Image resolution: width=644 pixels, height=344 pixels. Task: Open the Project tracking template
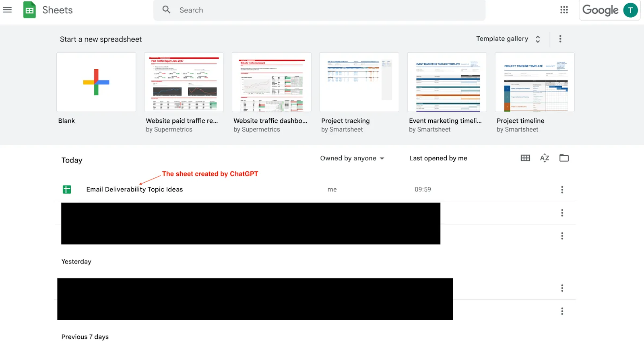(359, 82)
